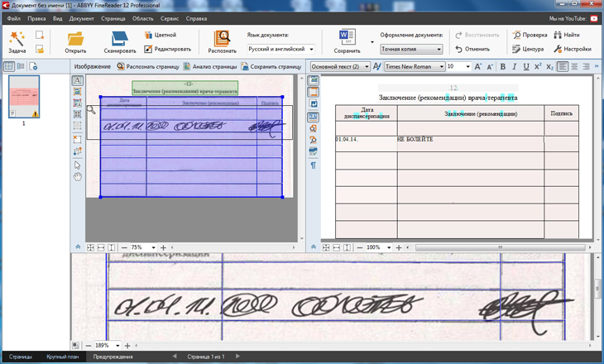Select page 1 thumbnail
Viewport: 604px width, 364px height.
(x=23, y=97)
